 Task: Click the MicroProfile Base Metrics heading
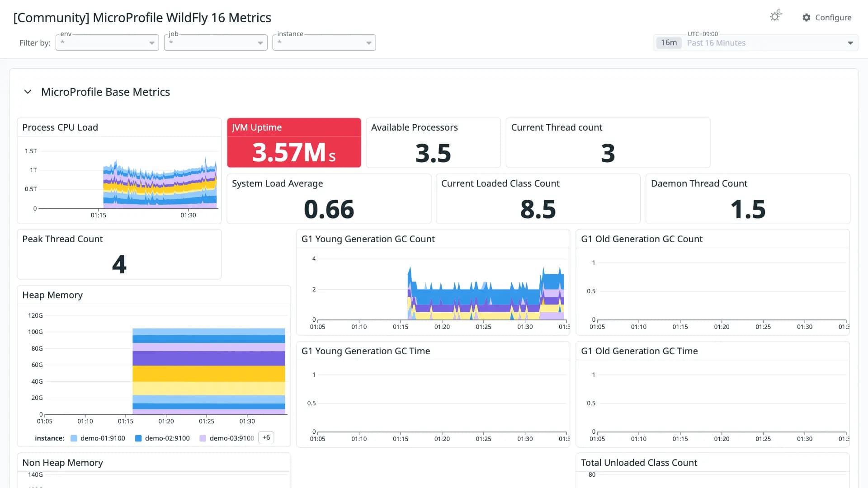point(105,92)
